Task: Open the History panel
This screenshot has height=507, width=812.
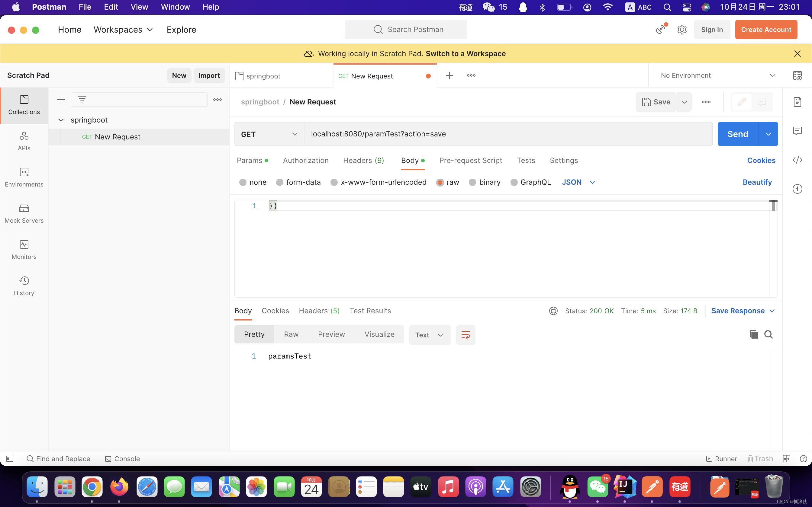Action: point(24,285)
